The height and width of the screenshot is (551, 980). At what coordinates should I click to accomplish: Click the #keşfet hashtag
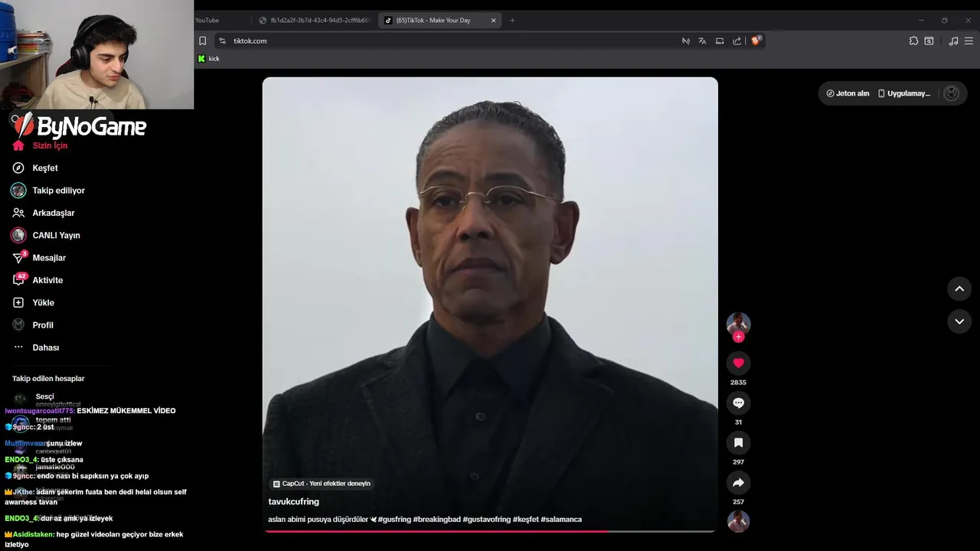tap(525, 520)
